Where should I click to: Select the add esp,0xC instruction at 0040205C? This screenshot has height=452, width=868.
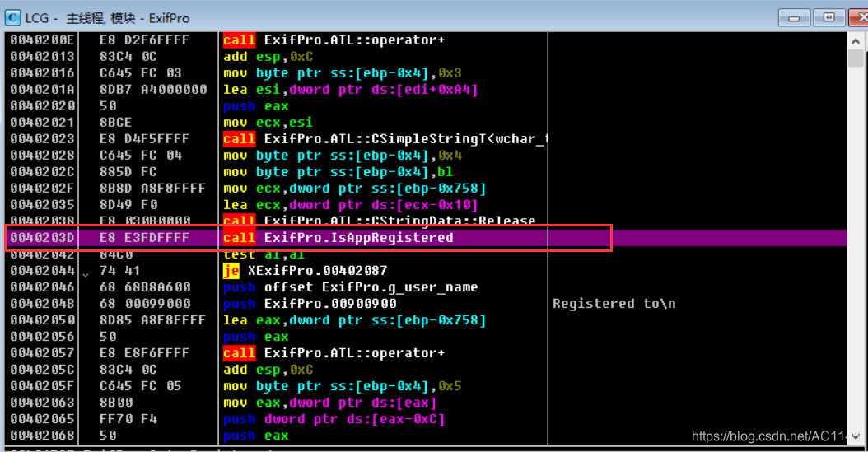coord(268,370)
